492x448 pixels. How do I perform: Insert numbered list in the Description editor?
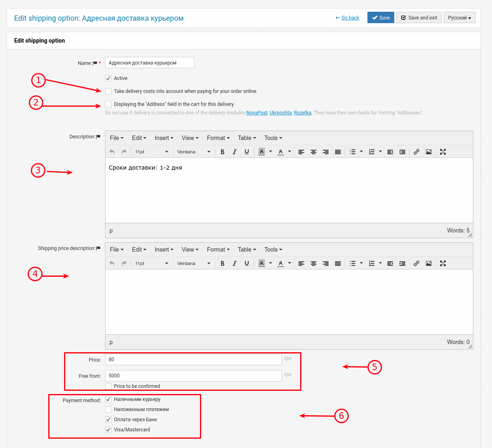[x=372, y=152]
